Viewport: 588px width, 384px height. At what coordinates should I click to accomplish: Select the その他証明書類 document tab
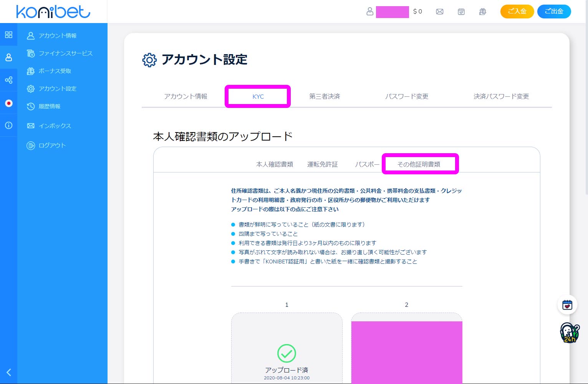click(x=419, y=164)
